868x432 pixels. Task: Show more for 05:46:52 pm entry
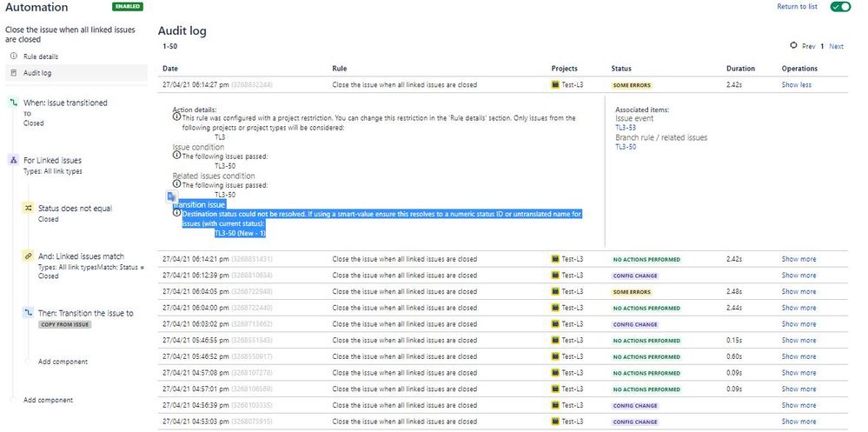click(798, 356)
